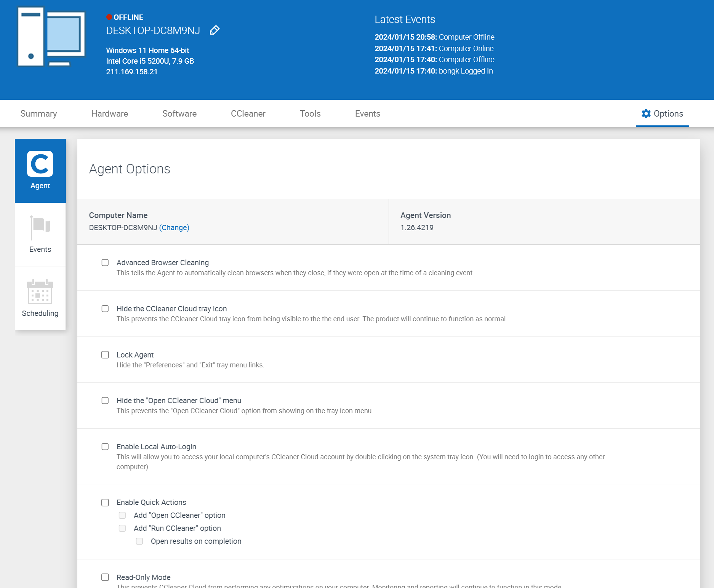This screenshot has height=588, width=714.
Task: Click the 17:41 Computer Online event
Action: tap(434, 48)
